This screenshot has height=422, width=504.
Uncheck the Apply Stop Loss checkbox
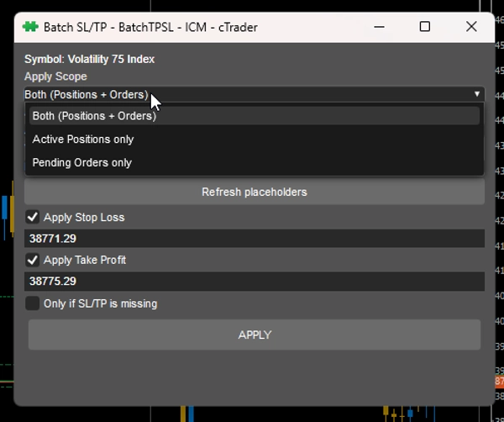pyautogui.click(x=34, y=217)
